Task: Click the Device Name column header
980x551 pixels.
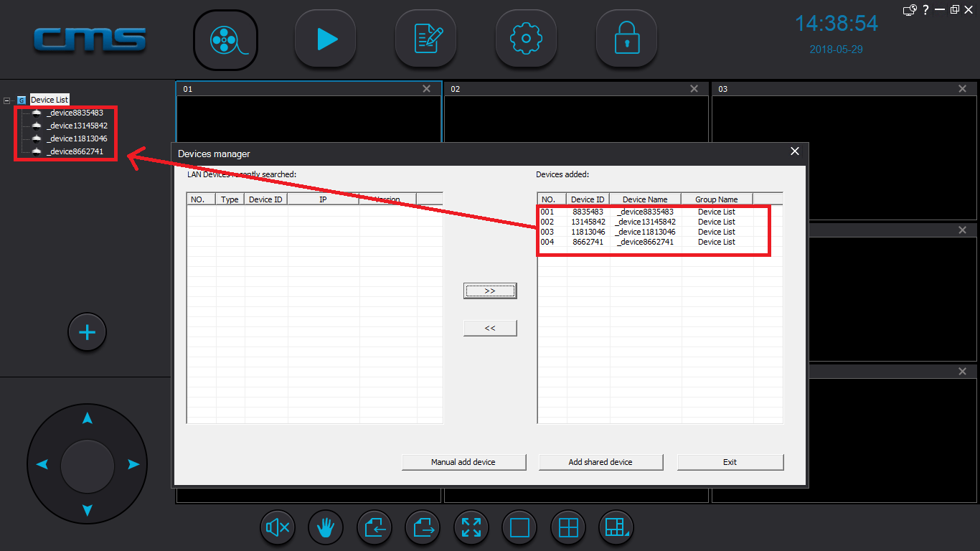Action: [x=645, y=199]
